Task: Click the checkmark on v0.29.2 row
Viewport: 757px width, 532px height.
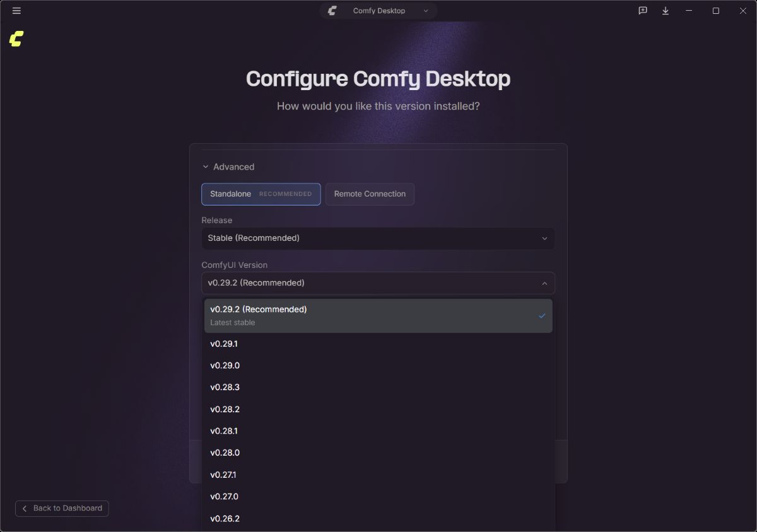Action: point(542,316)
